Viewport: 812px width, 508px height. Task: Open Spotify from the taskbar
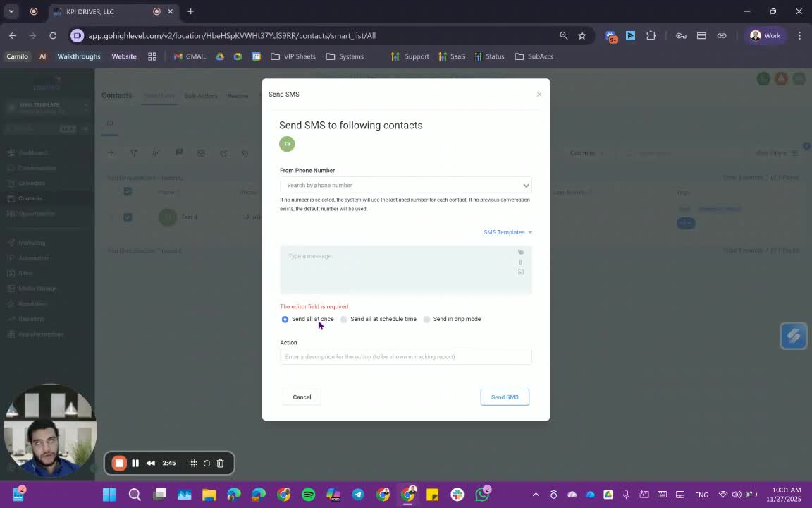pyautogui.click(x=309, y=495)
